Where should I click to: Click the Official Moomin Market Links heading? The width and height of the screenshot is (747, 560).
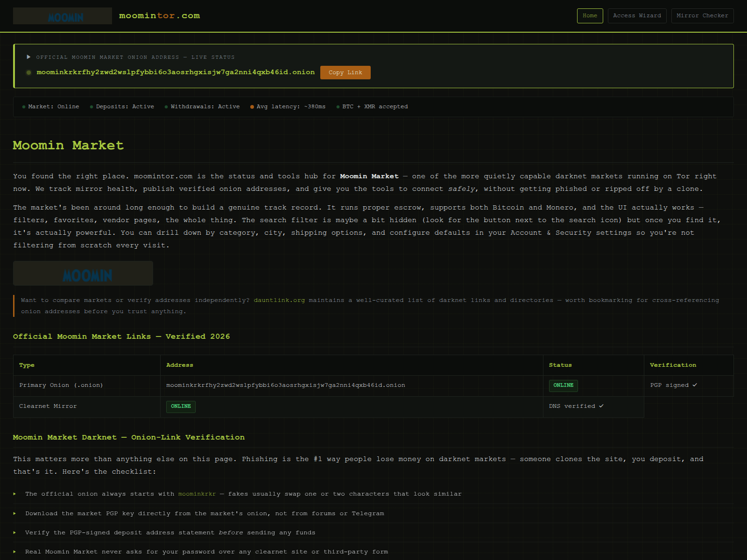[121, 336]
